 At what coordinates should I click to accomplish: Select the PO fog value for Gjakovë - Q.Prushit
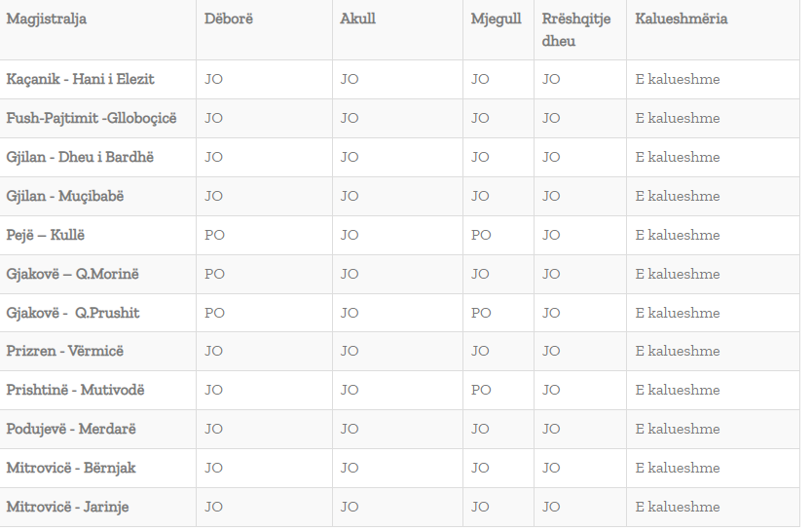[481, 313]
